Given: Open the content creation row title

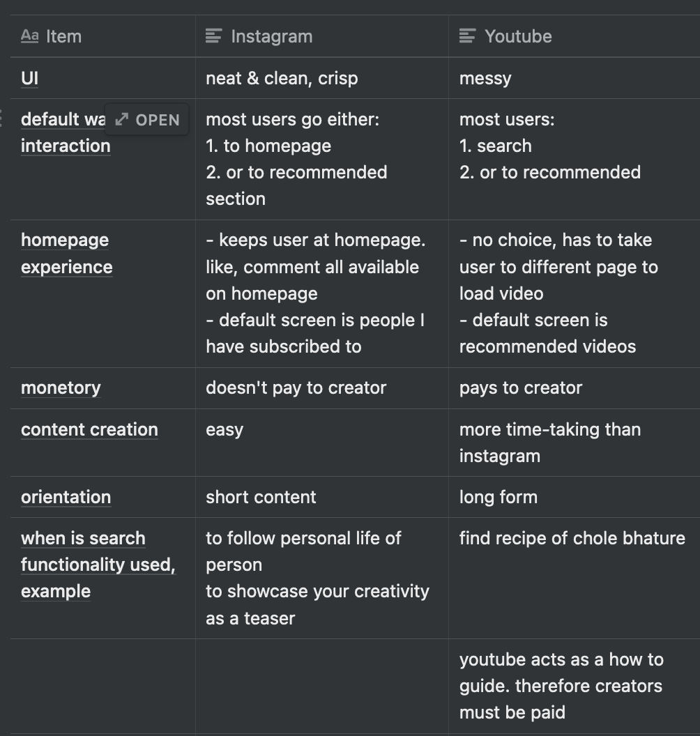Looking at the screenshot, I should [89, 429].
